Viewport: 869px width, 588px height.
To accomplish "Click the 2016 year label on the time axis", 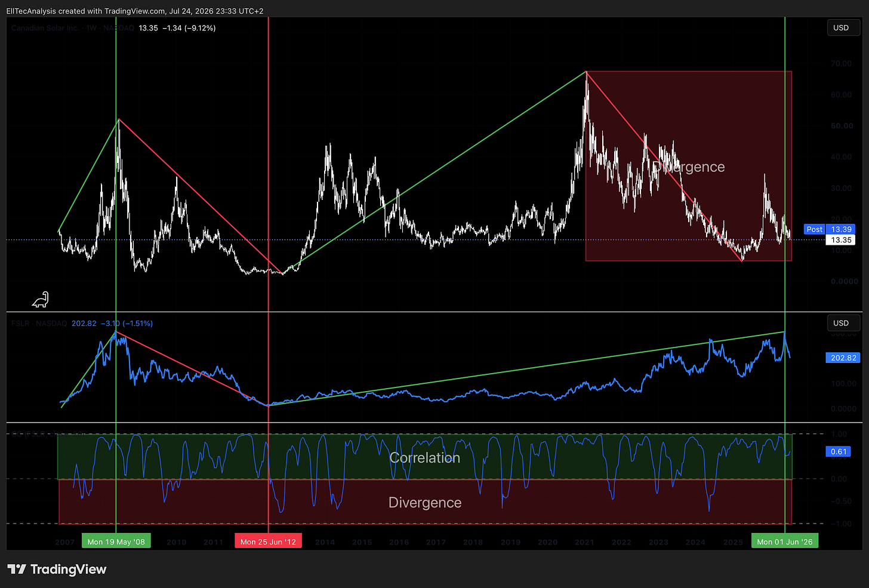I will point(399,542).
